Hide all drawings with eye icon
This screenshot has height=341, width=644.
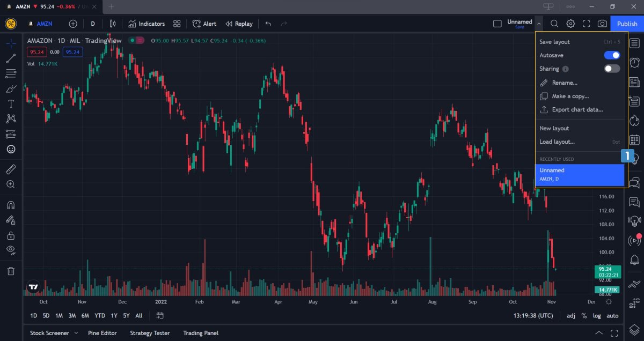click(11, 250)
